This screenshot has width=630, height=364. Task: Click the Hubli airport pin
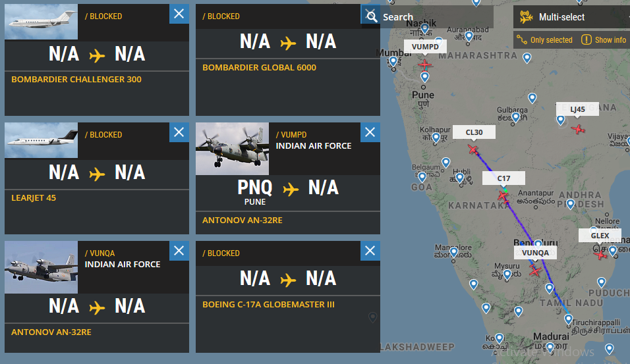[x=460, y=177]
